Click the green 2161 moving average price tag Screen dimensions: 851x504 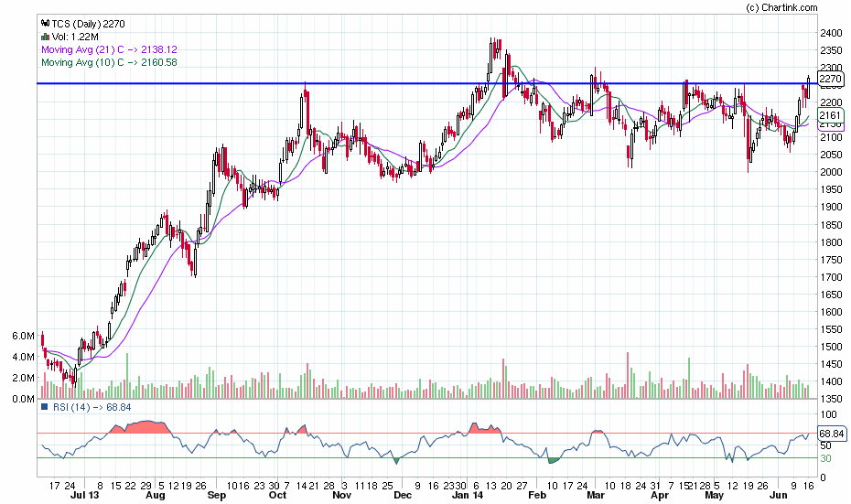[830, 115]
